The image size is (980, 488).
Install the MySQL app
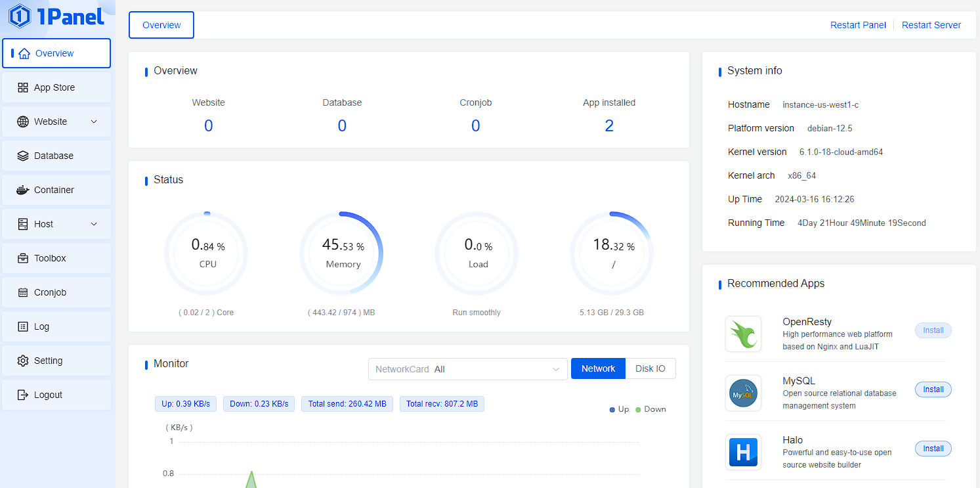pos(933,389)
